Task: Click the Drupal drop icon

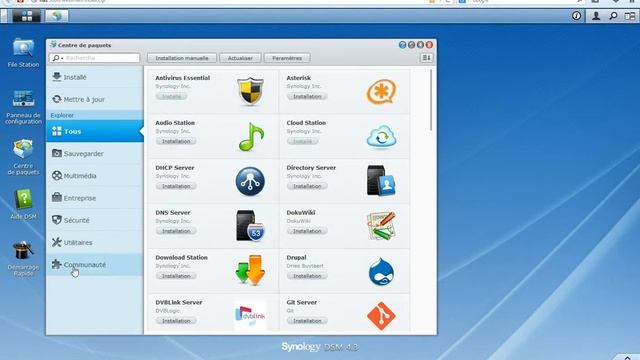Action: pos(381,271)
